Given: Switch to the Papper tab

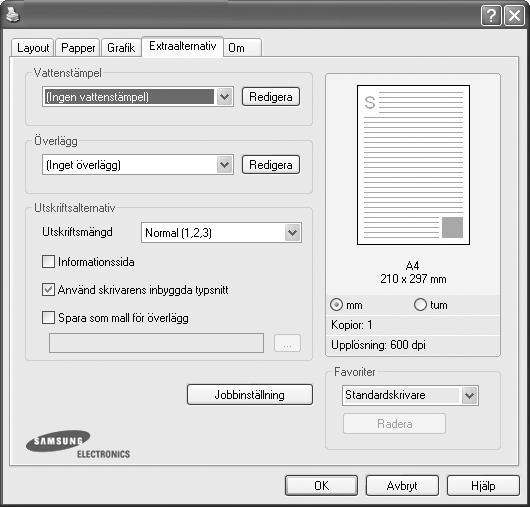Looking at the screenshot, I should point(78,48).
